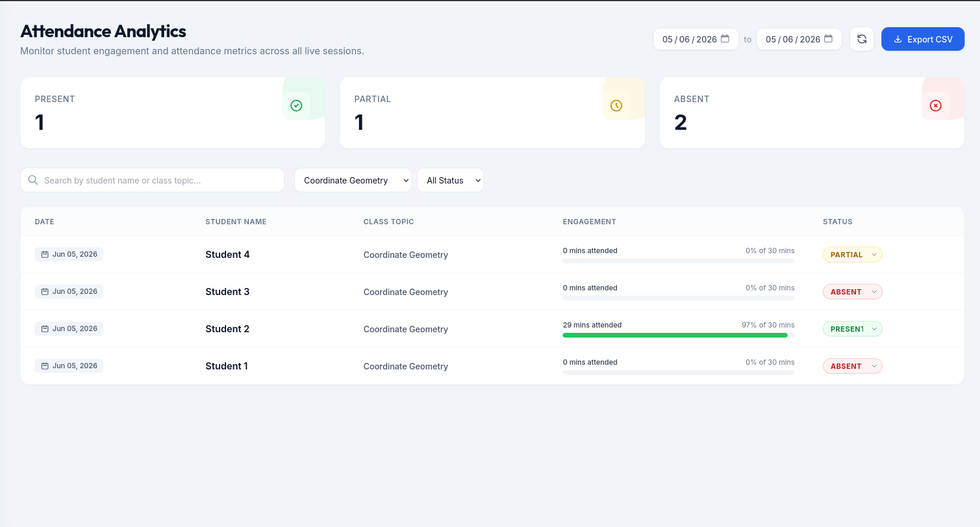Click the search magnifier icon
The width and height of the screenshot is (980, 527).
click(x=33, y=180)
